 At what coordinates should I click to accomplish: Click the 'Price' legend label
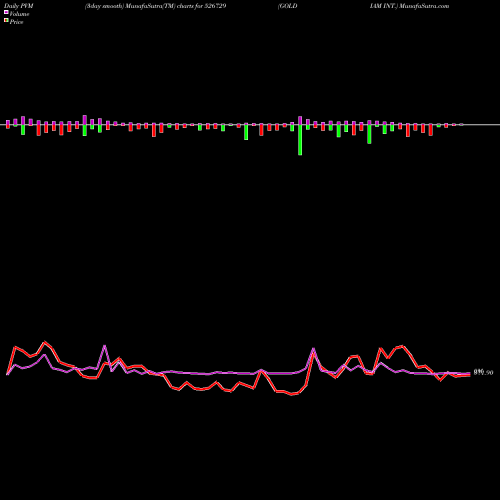coord(16,22)
